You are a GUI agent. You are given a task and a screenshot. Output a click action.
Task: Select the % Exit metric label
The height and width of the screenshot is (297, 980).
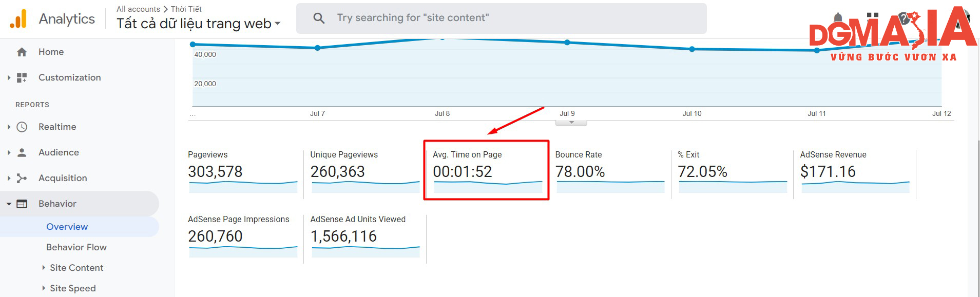(688, 154)
